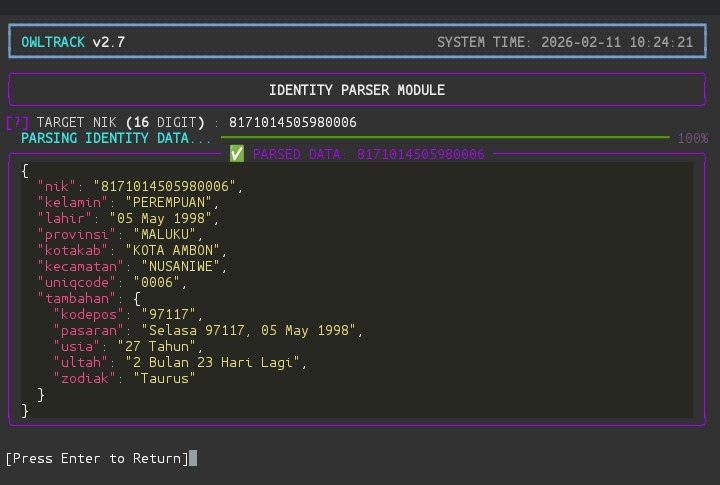Click the "usia": "27 Tahun" line
Screen dimensions: 720x485
point(128,347)
